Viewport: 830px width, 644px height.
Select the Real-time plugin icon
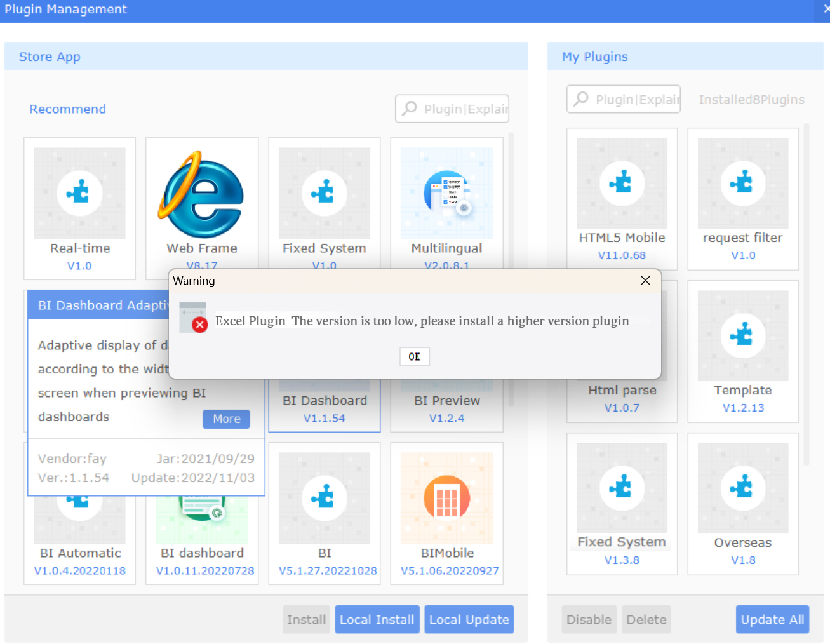79,192
